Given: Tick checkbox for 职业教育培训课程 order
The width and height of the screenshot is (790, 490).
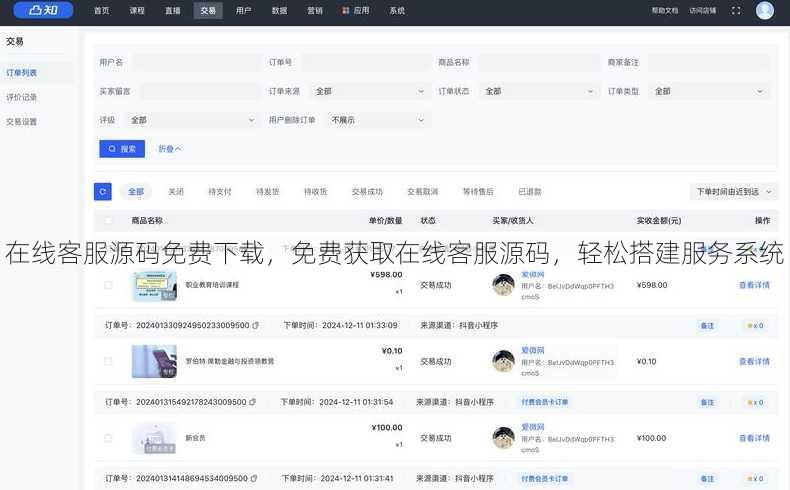Looking at the screenshot, I should [108, 285].
